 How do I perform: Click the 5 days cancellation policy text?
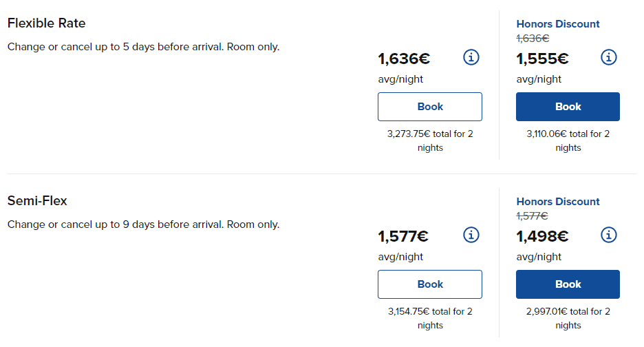click(143, 47)
